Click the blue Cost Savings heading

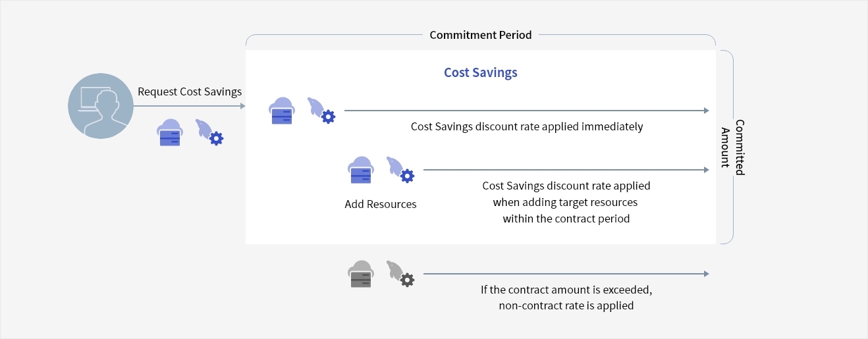(480, 72)
